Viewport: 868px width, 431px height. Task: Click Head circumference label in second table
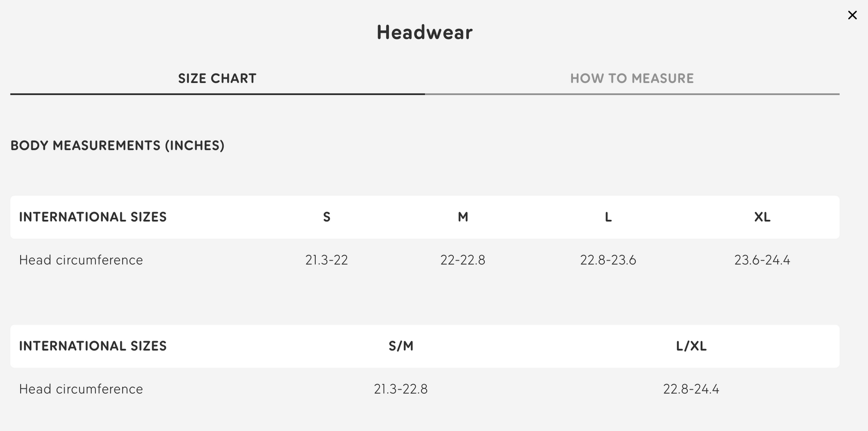coord(81,389)
